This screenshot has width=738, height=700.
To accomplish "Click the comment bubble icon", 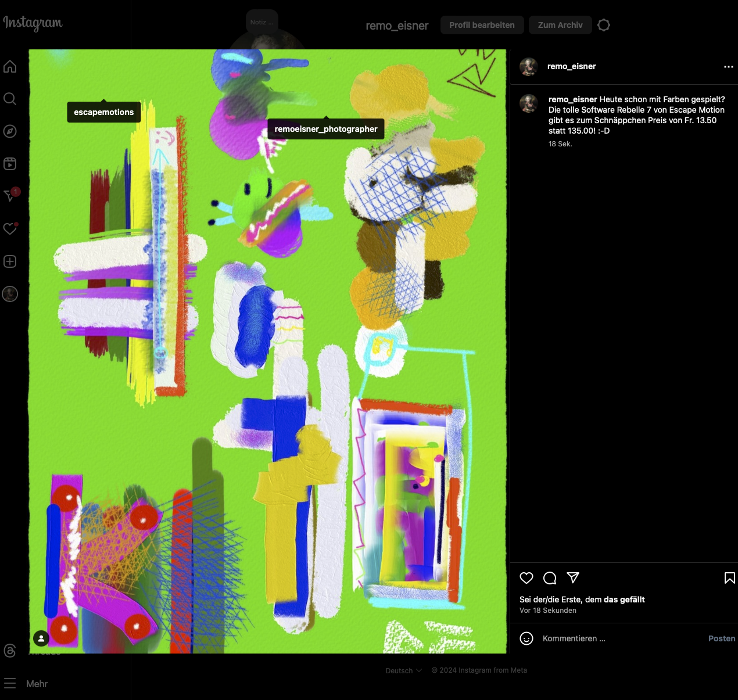I will pos(550,578).
